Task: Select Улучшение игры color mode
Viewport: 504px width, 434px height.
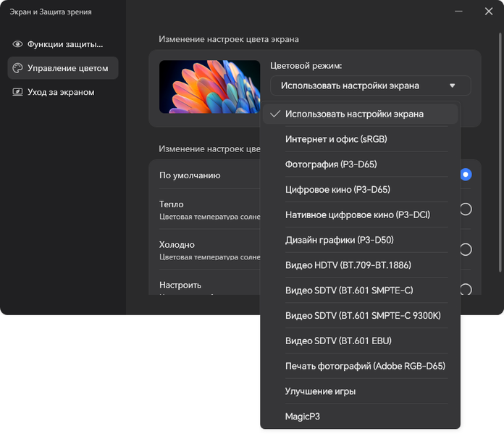Action: 320,391
